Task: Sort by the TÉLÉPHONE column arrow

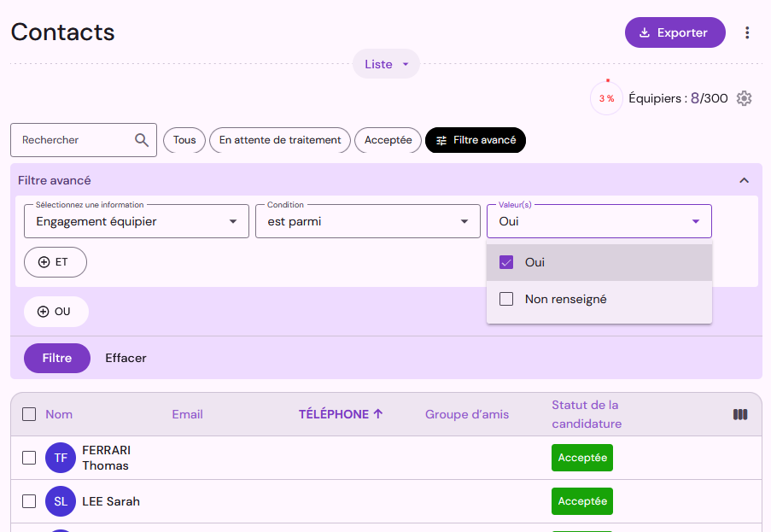Action: click(378, 414)
